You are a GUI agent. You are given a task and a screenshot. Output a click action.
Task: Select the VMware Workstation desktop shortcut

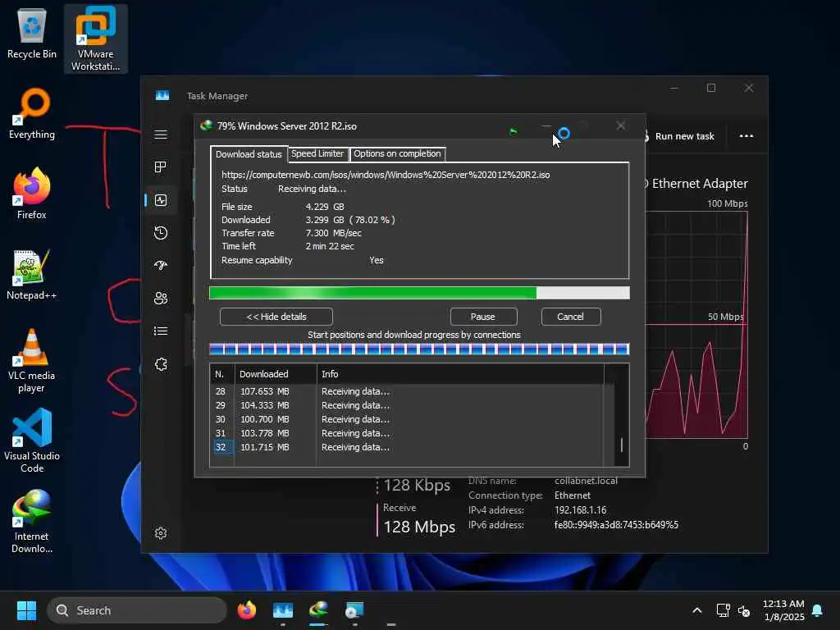click(x=95, y=39)
